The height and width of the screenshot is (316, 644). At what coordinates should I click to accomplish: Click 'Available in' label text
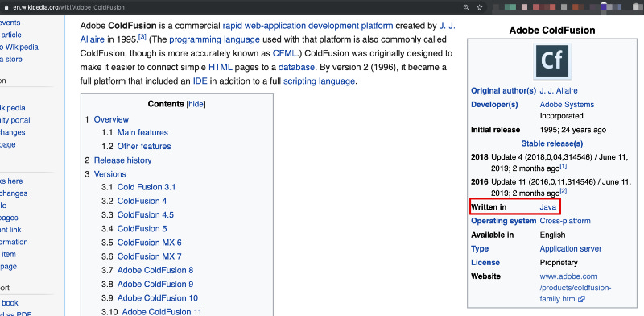coord(492,235)
